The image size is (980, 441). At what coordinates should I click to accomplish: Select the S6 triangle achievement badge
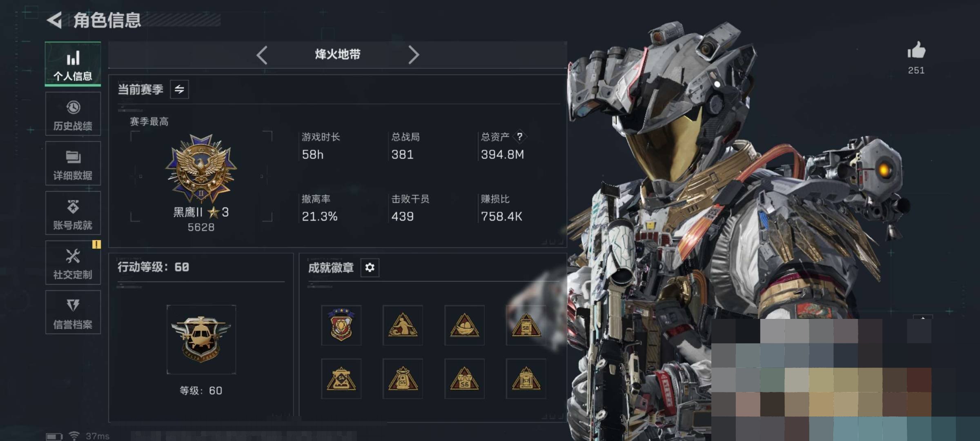(464, 379)
